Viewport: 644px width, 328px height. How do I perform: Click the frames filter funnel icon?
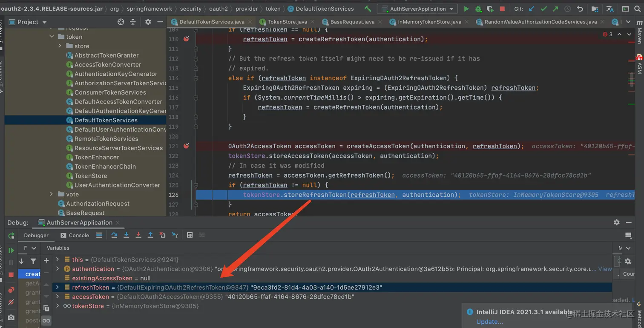(33, 261)
